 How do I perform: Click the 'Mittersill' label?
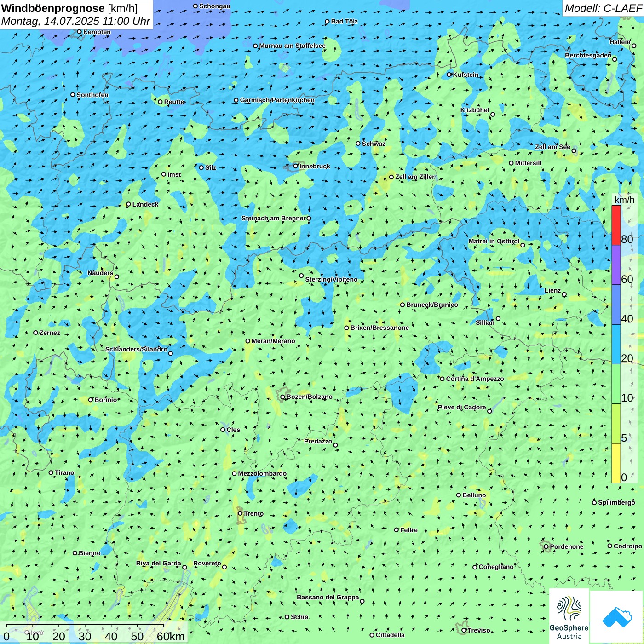pos(528,163)
